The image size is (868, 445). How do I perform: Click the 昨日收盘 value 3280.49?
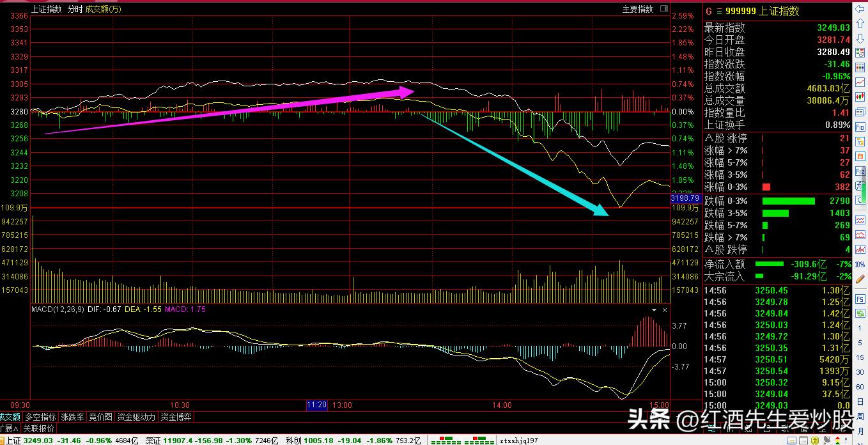tap(833, 52)
